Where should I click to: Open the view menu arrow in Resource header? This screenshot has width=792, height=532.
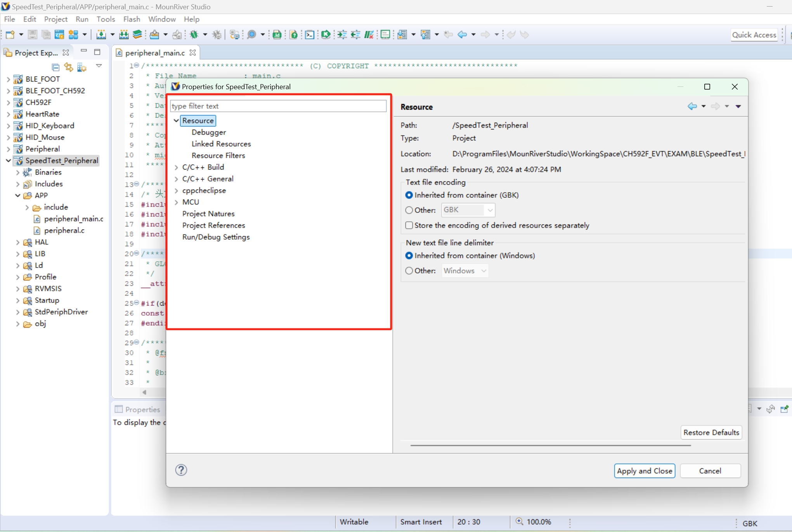(738, 106)
